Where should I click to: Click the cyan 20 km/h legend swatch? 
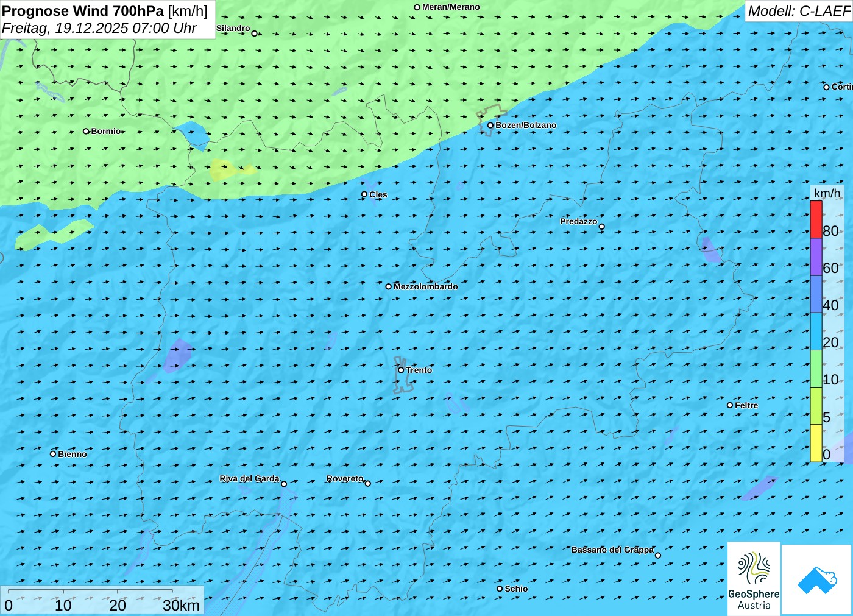[816, 331]
